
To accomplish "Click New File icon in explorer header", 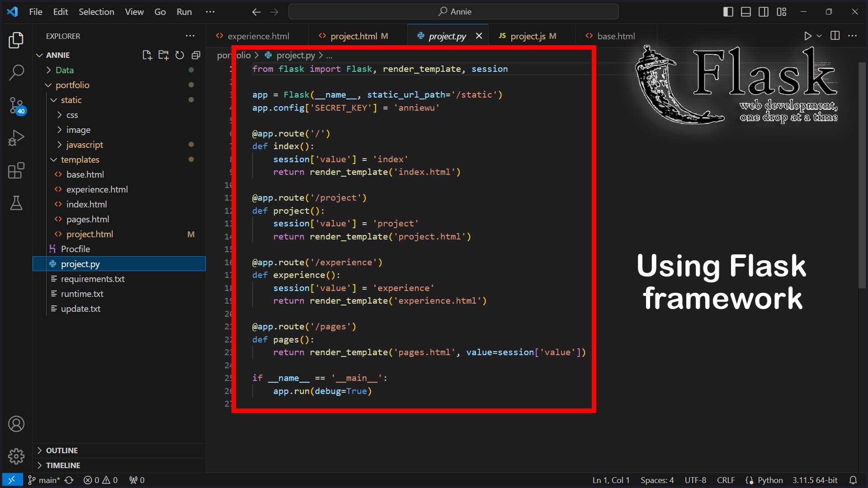I will pos(147,55).
